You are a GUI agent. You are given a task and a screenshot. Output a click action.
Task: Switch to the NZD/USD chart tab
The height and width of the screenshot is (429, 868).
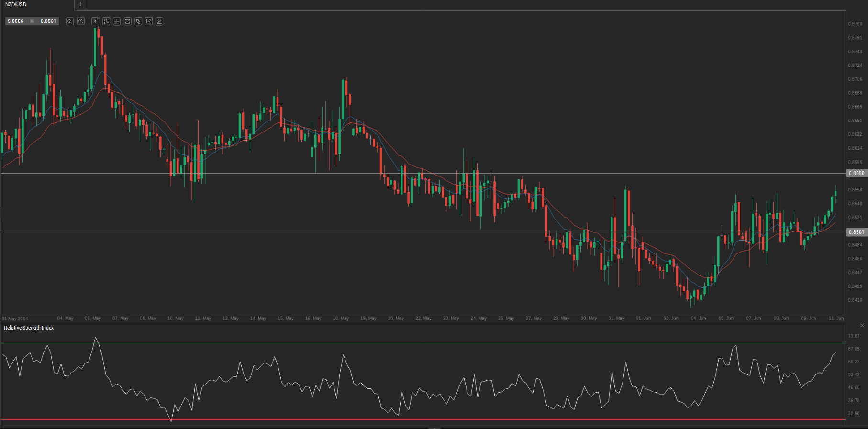click(16, 4)
